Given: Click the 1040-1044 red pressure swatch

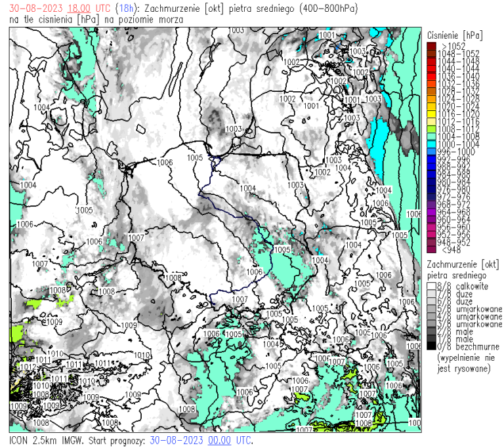Looking at the screenshot, I should pos(430,68).
